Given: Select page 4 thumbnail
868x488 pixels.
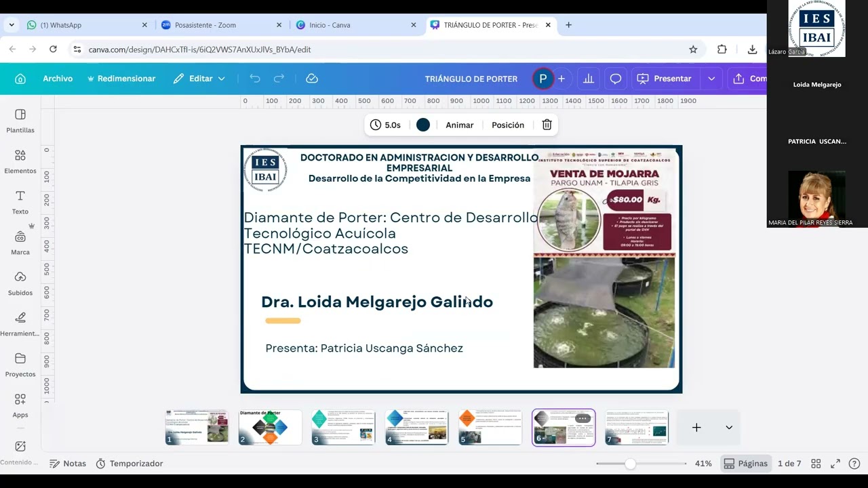Looking at the screenshot, I should [x=417, y=428].
